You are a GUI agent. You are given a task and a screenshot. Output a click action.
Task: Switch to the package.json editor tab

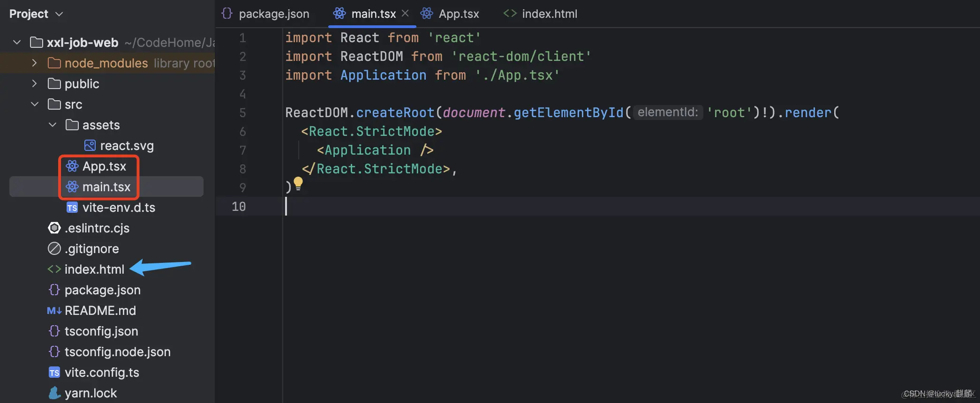point(265,14)
